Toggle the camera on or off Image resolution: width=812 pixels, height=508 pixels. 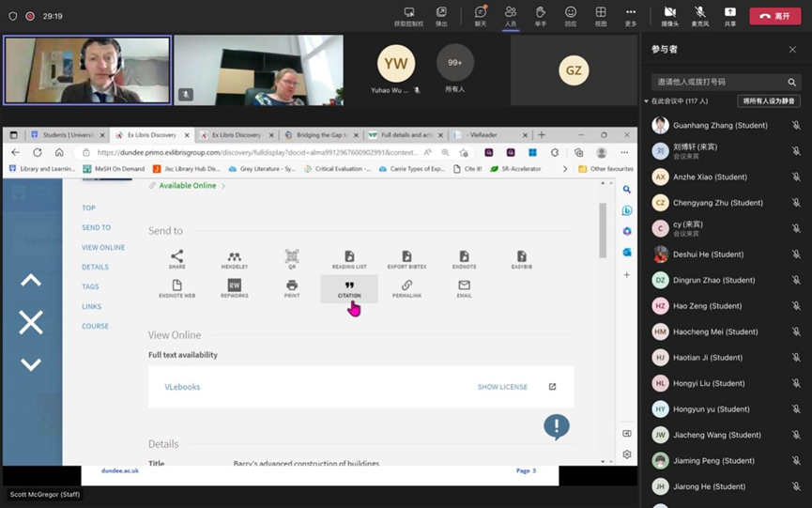pos(669,13)
